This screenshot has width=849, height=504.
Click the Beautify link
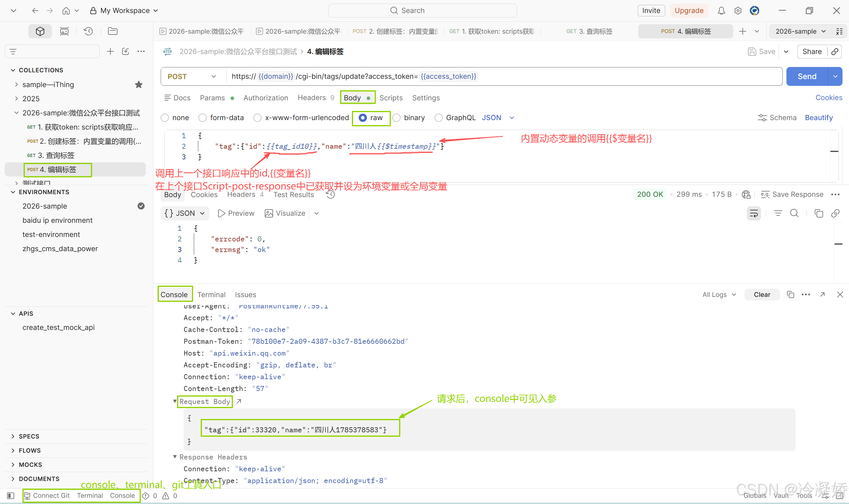pos(819,118)
